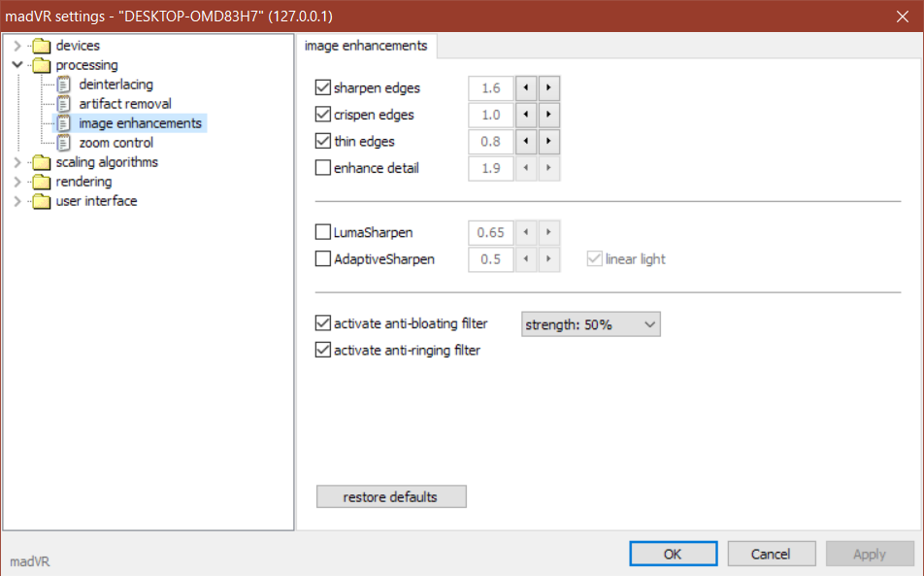Enable the enhance detail checkbox
This screenshot has width=924, height=576.
point(323,168)
